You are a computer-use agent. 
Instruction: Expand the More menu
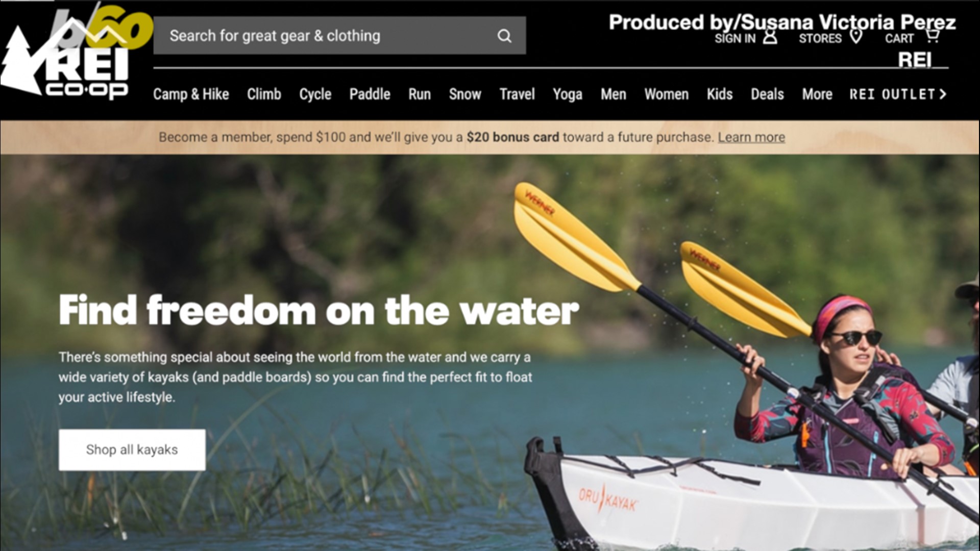coord(817,94)
